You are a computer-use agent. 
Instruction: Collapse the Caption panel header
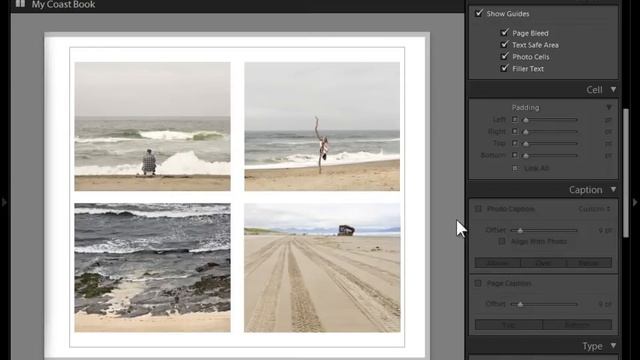click(613, 189)
